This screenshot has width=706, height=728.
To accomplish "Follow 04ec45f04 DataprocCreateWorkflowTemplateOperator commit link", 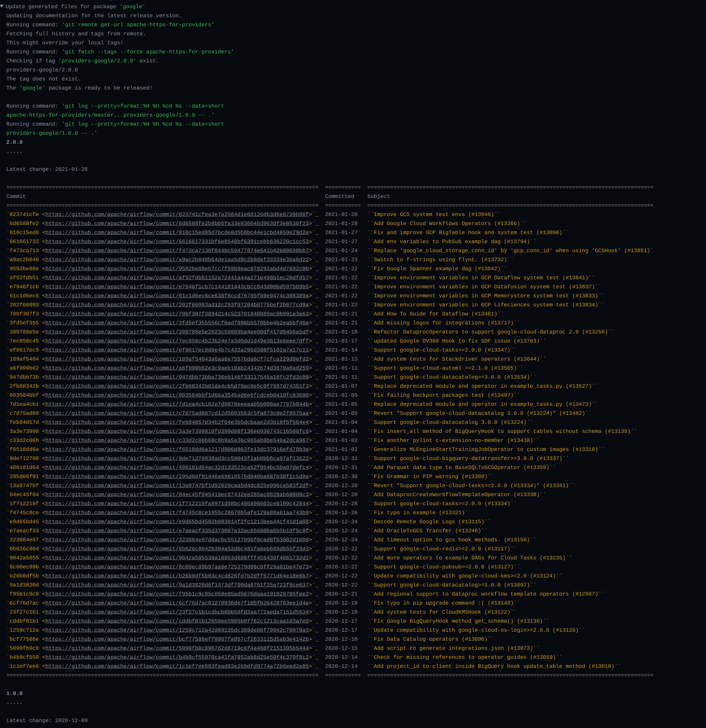I will (177, 494).
